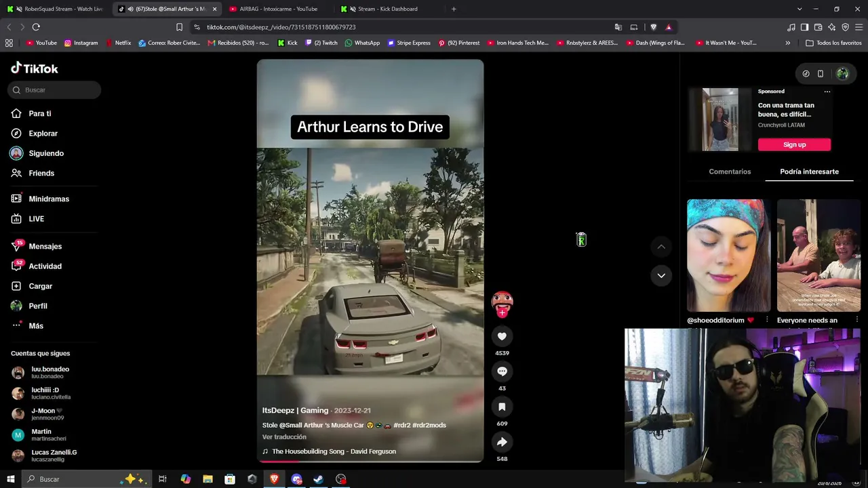Screen dimensions: 868x488
Task: Bookmark this page in the address bar
Action: tap(179, 27)
